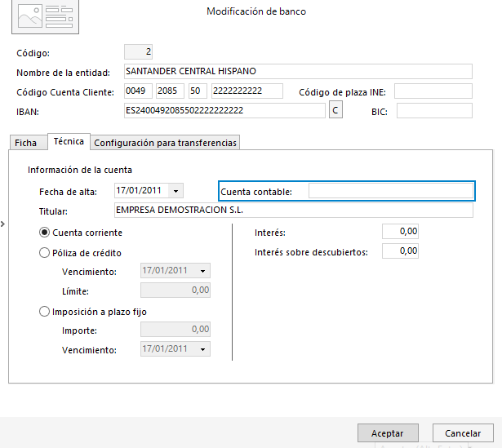Screen dimensions: 502x448
Task: Click the small arrow at left edge
Action: point(3,224)
